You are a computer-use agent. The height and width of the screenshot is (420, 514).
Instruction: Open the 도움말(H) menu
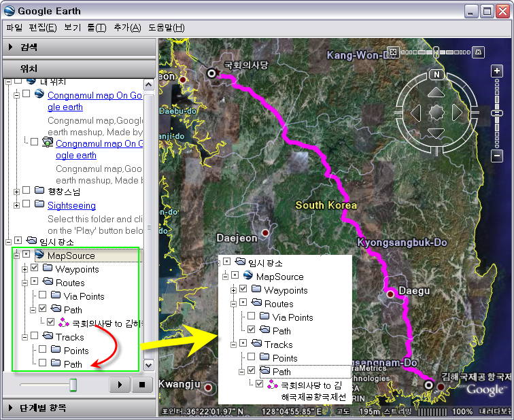[x=166, y=27]
